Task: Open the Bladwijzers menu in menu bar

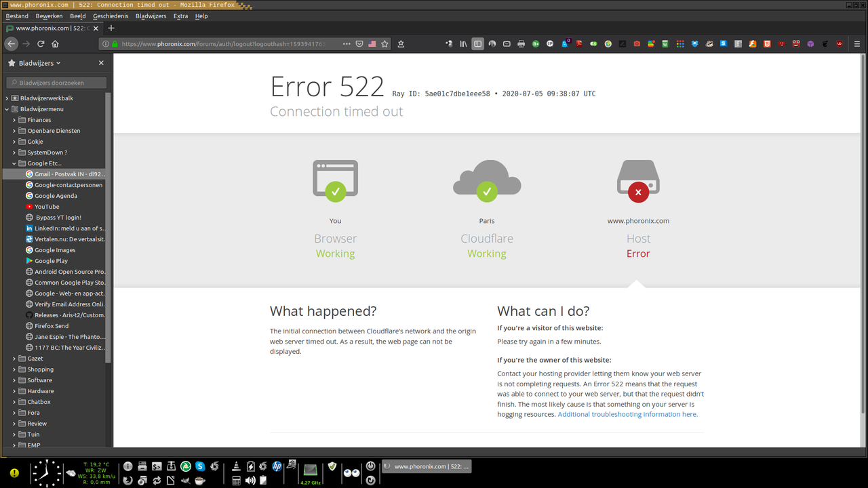Action: point(151,16)
